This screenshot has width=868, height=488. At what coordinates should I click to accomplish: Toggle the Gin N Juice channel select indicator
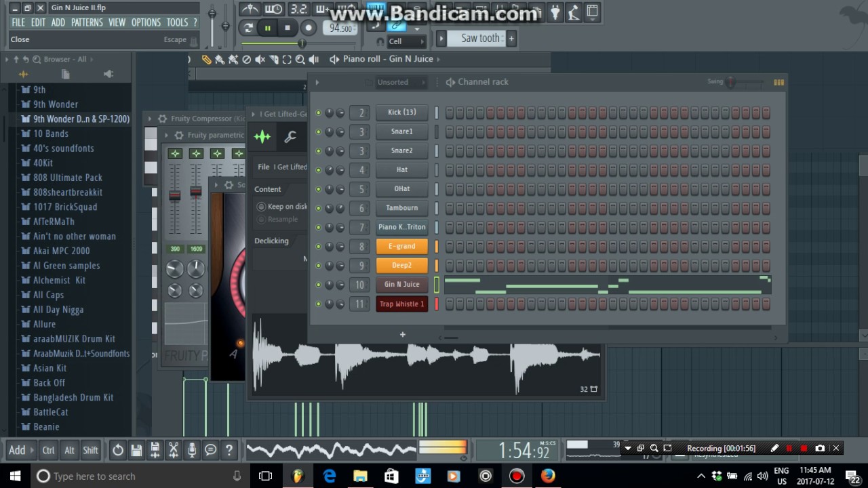point(437,285)
